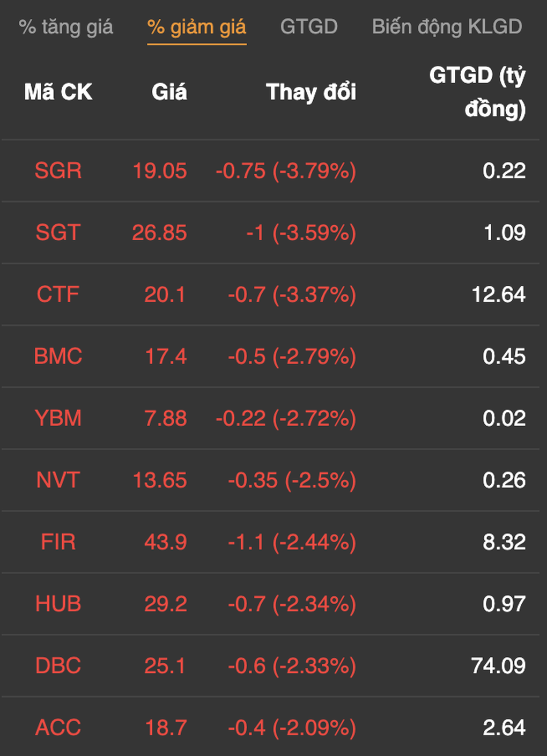This screenshot has height=756, width=547.
Task: Open the CTF stock ticker
Action: pyautogui.click(x=58, y=294)
